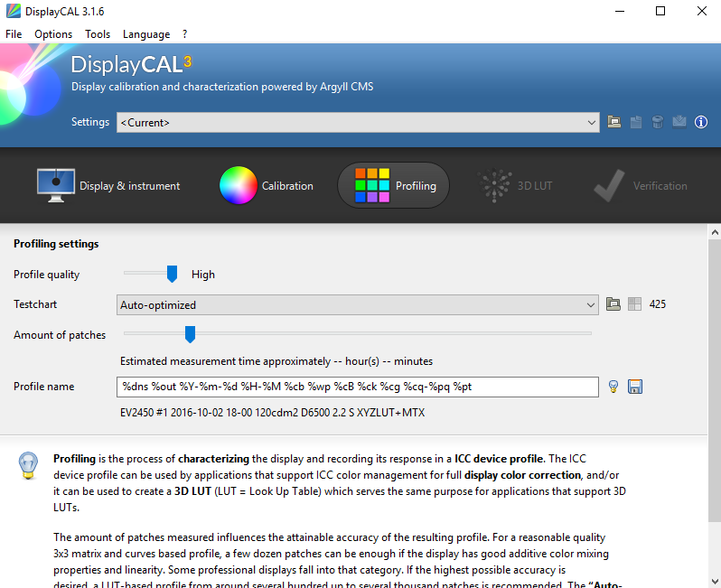
Task: Open the Options menu
Action: [53, 34]
